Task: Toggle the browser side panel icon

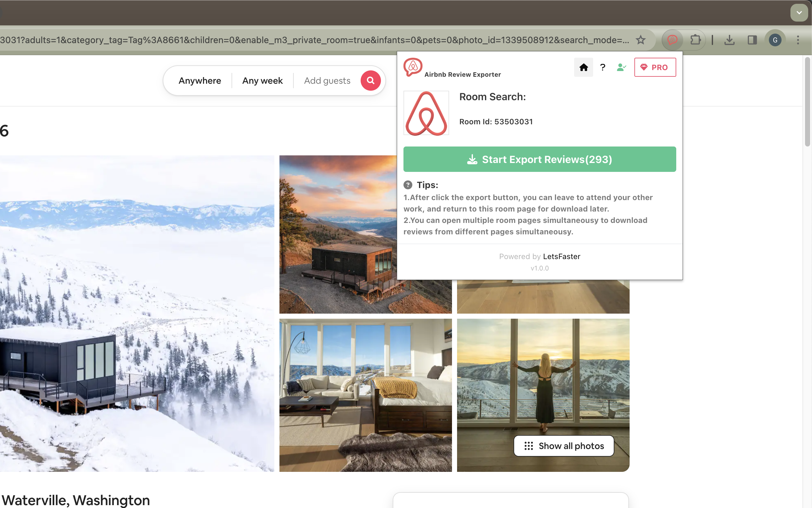Action: (x=752, y=40)
